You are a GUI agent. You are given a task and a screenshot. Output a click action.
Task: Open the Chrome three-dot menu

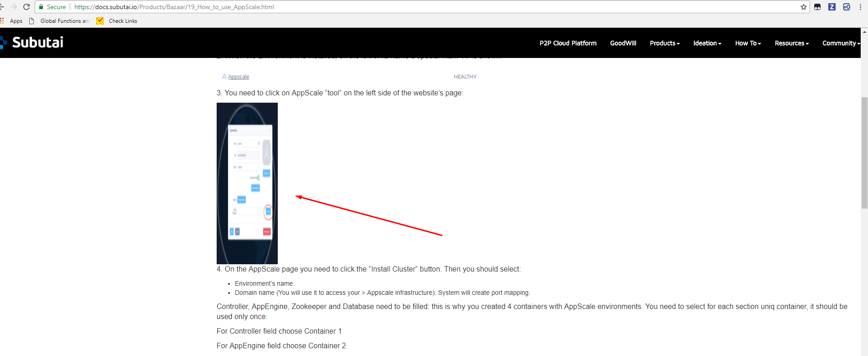(860, 7)
